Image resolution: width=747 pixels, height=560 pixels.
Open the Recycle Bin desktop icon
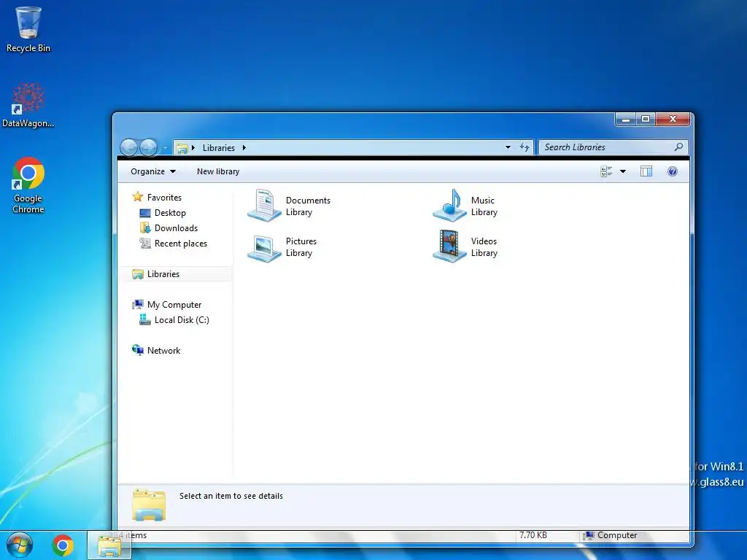28,29
